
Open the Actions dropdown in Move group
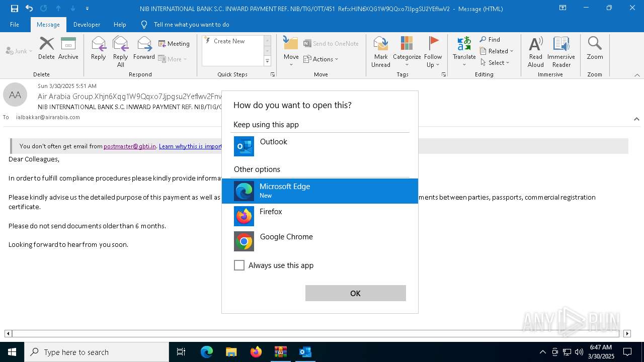(321, 59)
